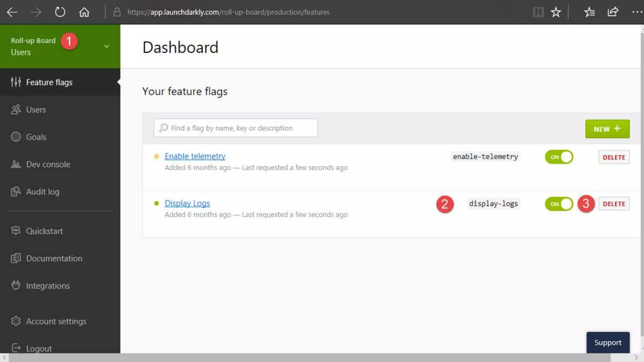Click the Feature flags sliders icon
The image size is (644, 362).
click(16, 82)
